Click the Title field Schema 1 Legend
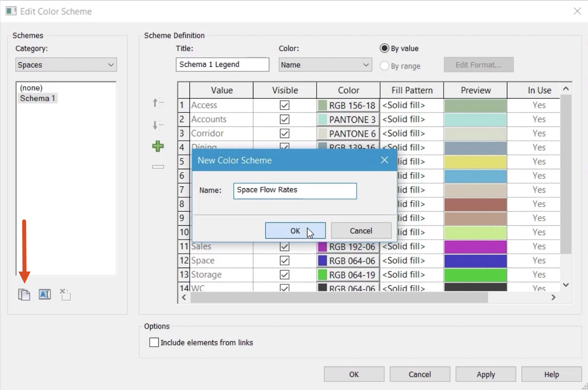This screenshot has height=390, width=588. point(222,65)
